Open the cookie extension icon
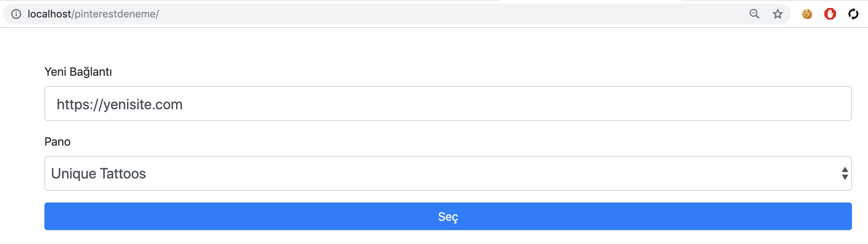 click(807, 14)
